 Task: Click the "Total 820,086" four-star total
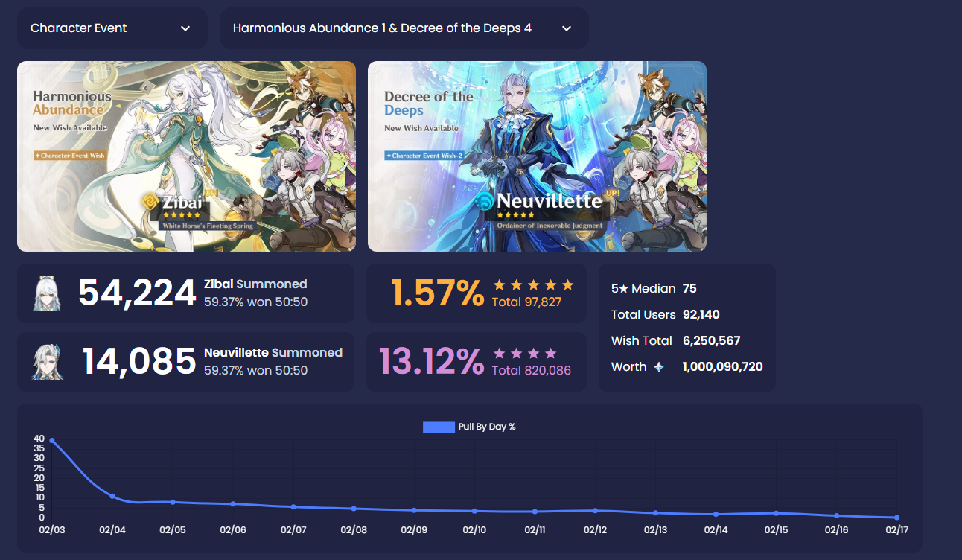pos(532,370)
